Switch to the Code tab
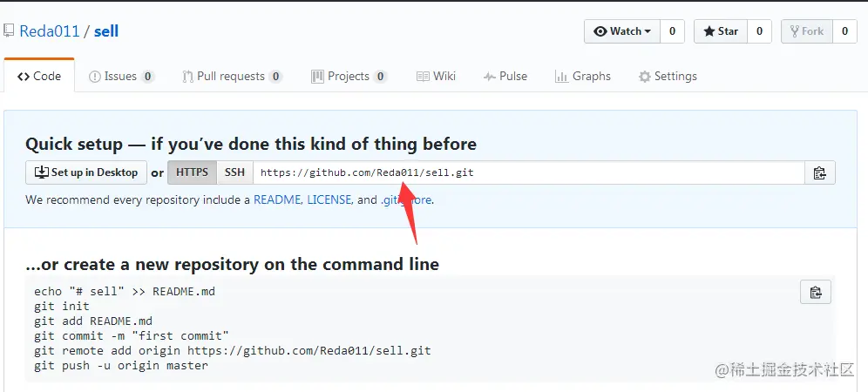Viewport: 868px width, 392px height. [39, 76]
